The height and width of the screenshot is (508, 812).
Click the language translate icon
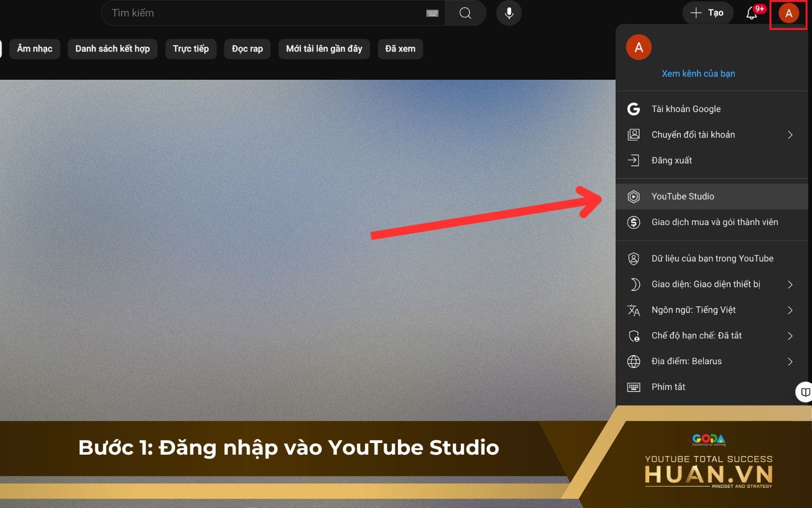click(633, 310)
